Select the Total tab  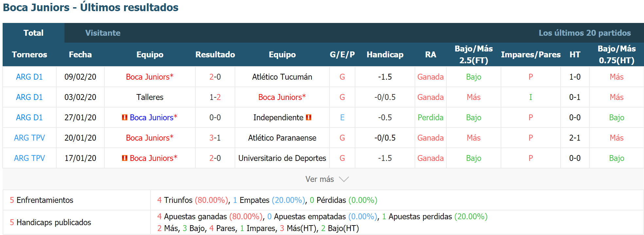(33, 33)
